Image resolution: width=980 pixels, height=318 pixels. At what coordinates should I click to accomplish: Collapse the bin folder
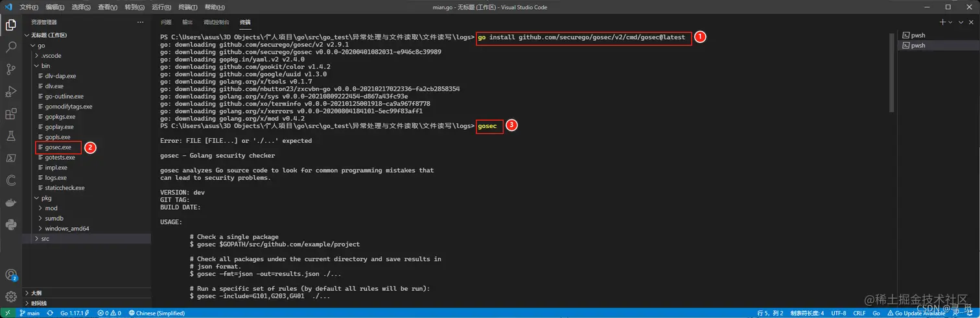coord(87,66)
